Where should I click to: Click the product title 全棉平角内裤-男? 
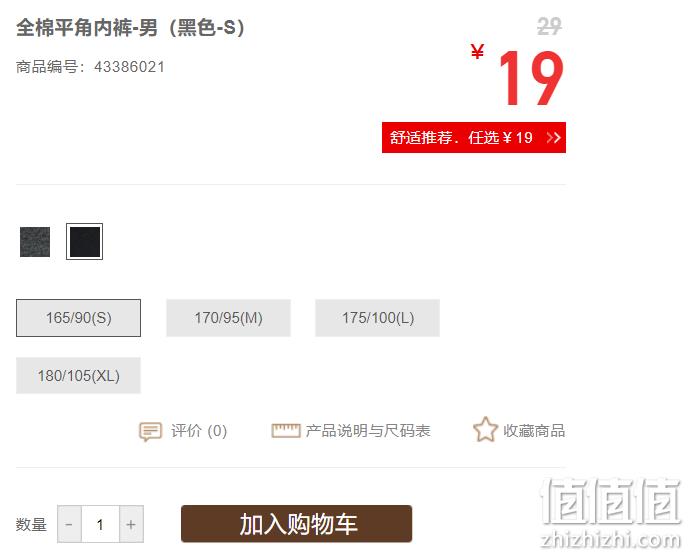coord(87,28)
